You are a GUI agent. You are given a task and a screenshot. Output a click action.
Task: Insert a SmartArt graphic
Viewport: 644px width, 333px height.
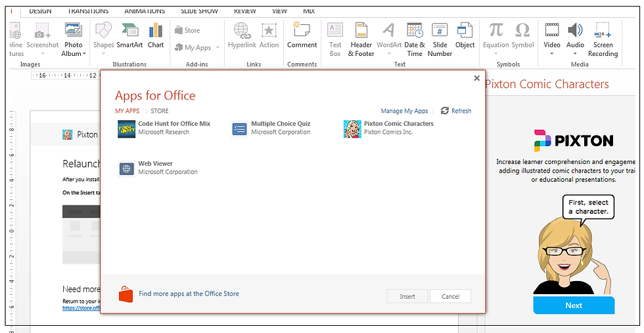[x=129, y=36]
